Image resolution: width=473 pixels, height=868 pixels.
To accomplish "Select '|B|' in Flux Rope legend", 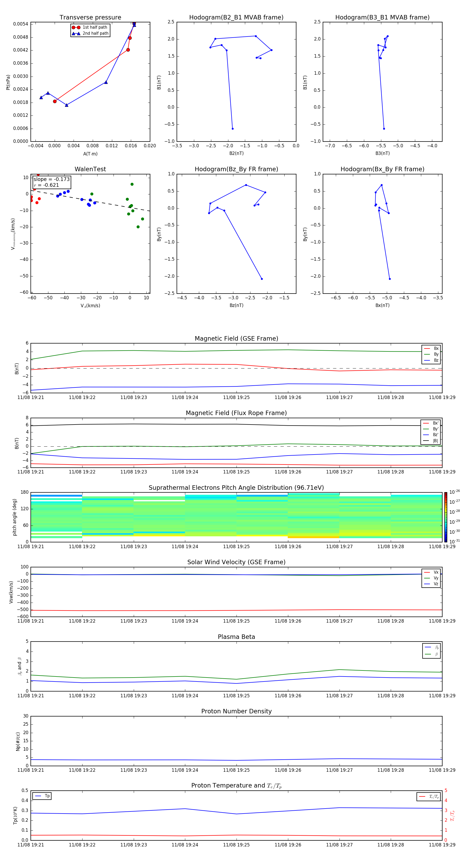I will point(431,441).
